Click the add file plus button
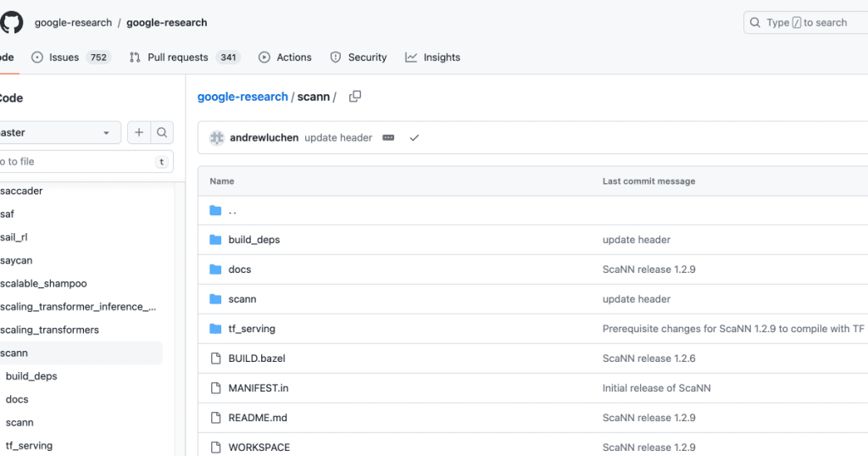Image resolution: width=868 pixels, height=456 pixels. click(139, 133)
